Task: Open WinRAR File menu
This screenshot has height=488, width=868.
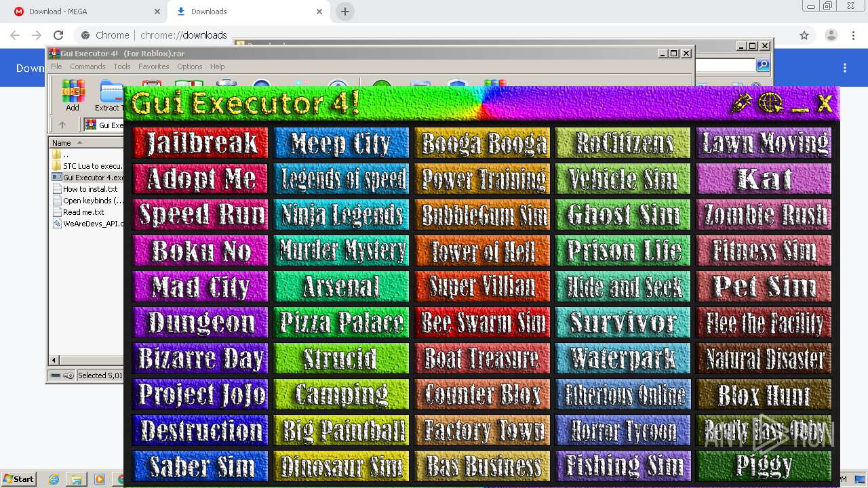Action: point(56,66)
